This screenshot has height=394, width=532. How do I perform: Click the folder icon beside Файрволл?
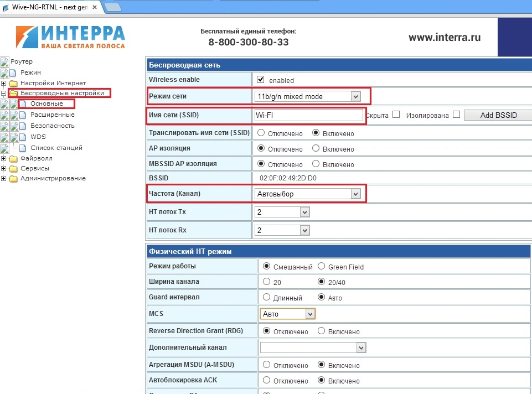[x=14, y=158]
